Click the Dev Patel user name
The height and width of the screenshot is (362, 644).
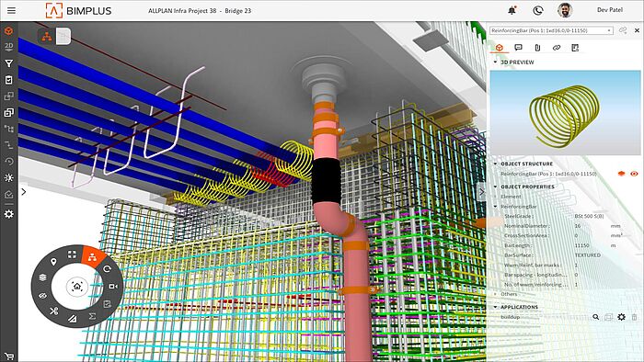tap(609, 10)
